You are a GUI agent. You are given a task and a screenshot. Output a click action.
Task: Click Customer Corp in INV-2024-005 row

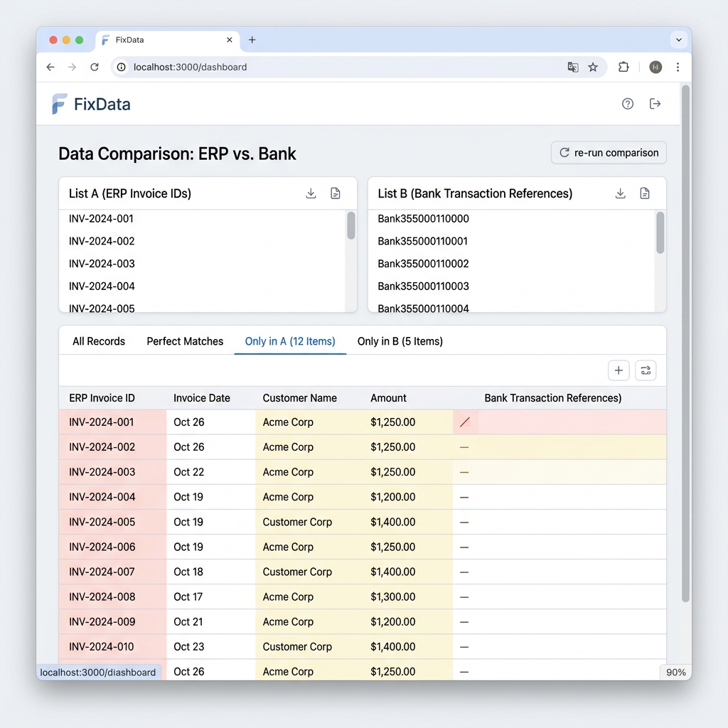click(x=297, y=522)
